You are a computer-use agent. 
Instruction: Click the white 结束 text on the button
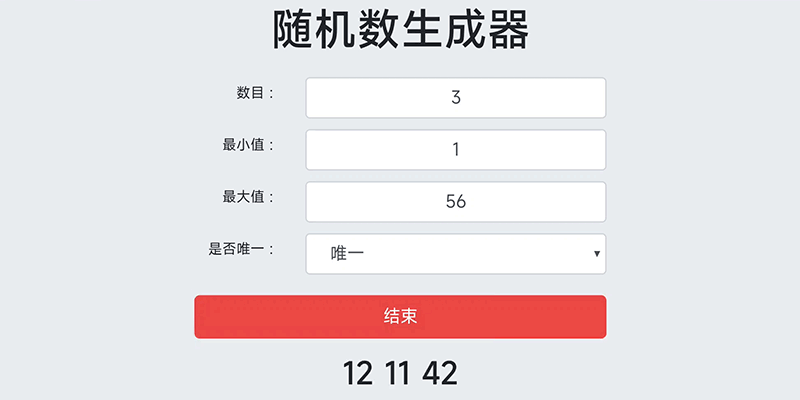coord(401,317)
